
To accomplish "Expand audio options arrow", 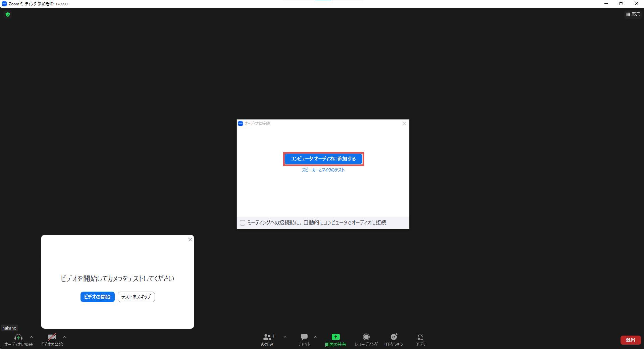I will pos(32,337).
